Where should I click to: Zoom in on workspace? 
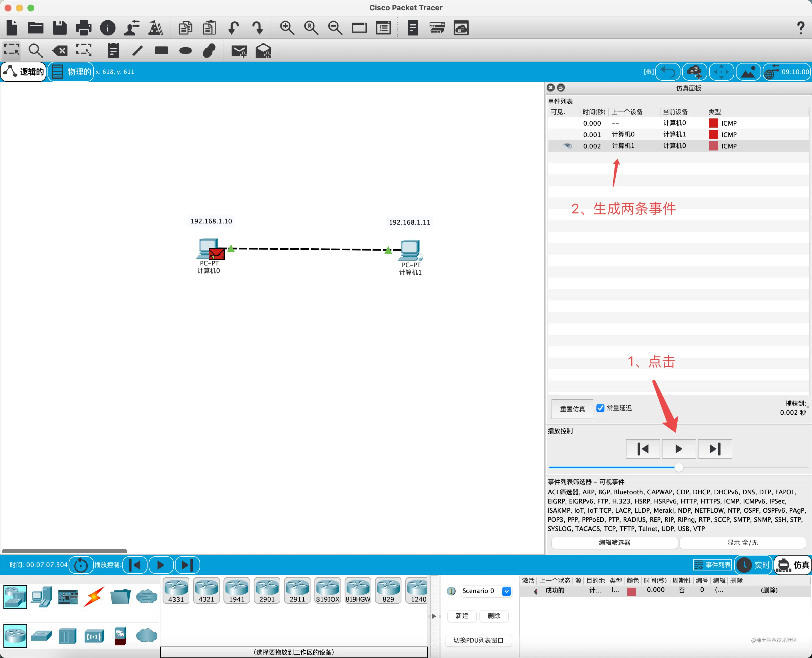(x=287, y=28)
